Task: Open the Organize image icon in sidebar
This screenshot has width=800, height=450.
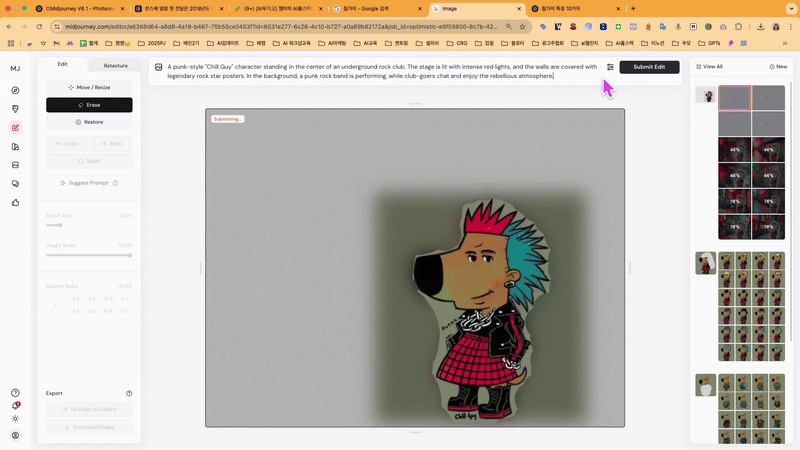Action: (x=15, y=165)
